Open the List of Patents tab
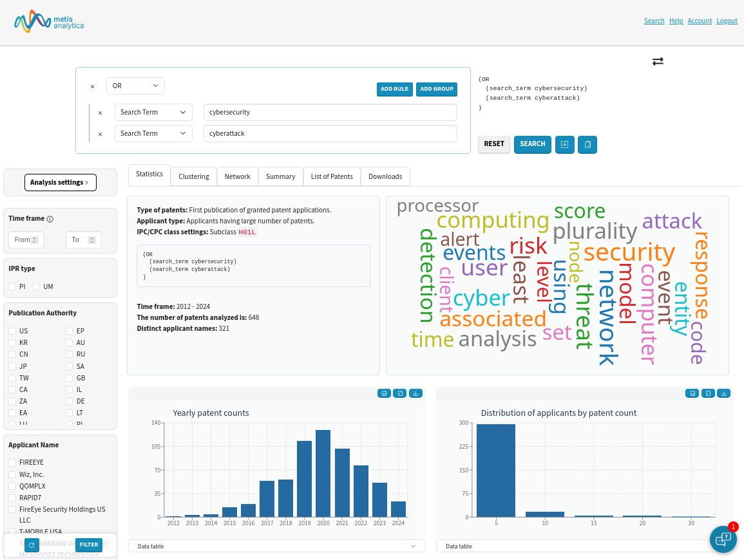Viewport: 744px width, 560px height. point(331,176)
